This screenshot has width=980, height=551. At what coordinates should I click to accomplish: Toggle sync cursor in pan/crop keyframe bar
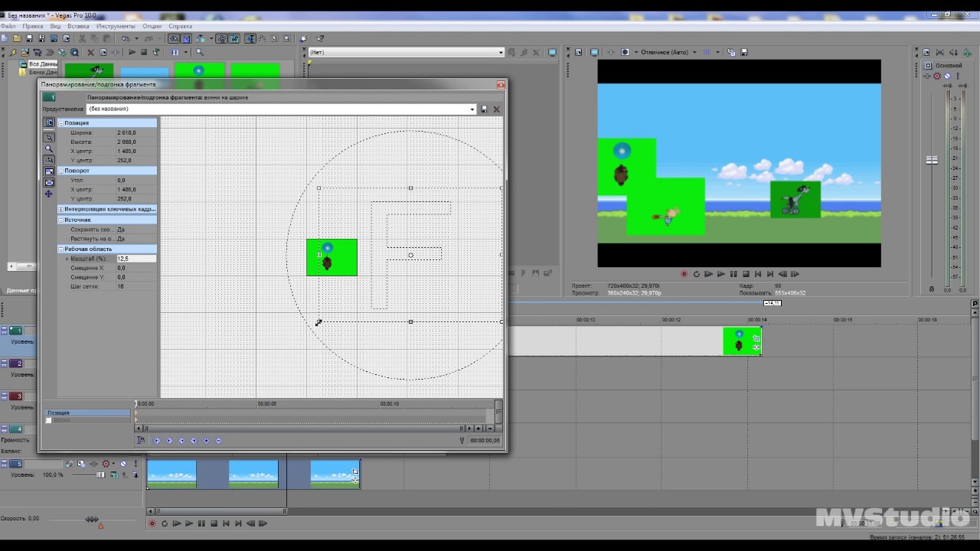click(x=141, y=440)
